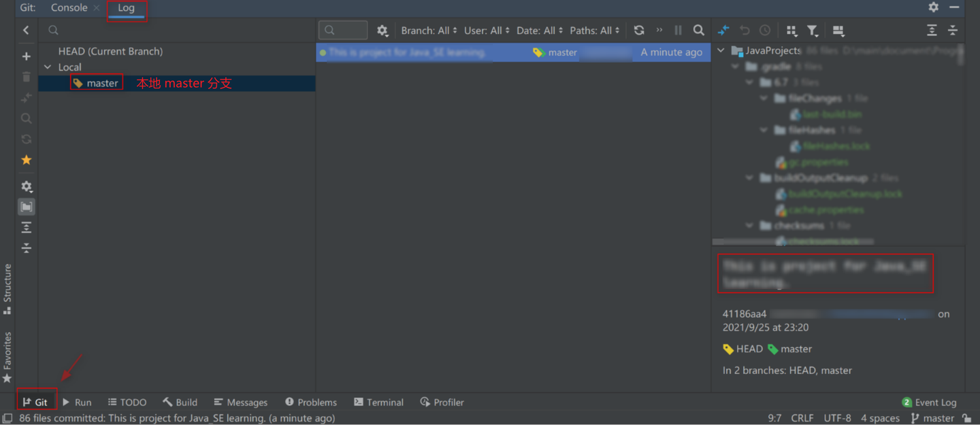Viewport: 980px width, 425px height.
Task: Open the User: All filter dropdown
Action: pos(486,30)
